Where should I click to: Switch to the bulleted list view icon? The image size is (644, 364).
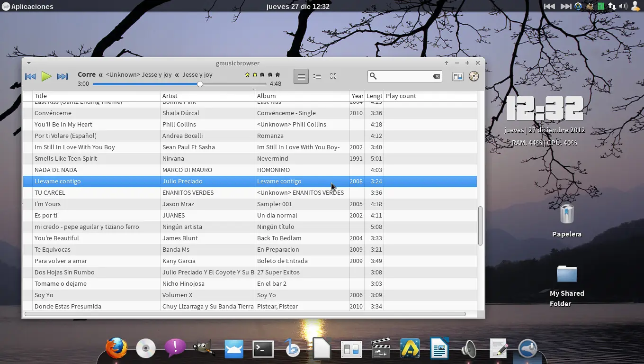(317, 76)
